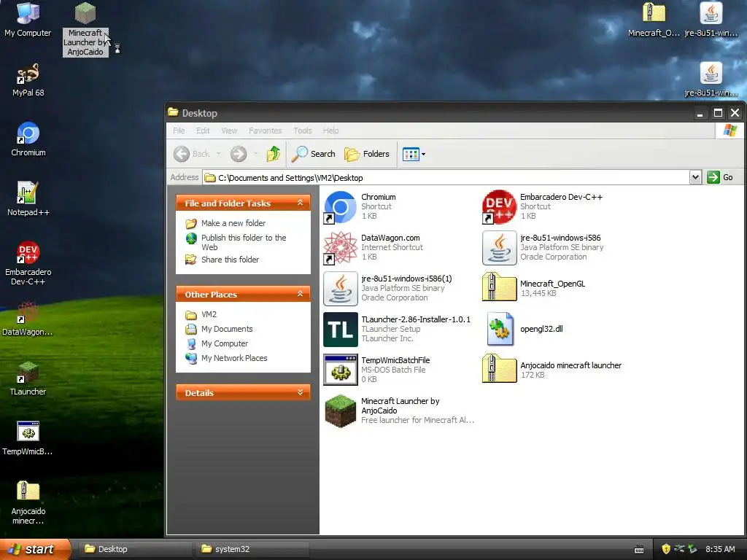This screenshot has width=747, height=560.
Task: Open the Forward button history dropdown
Action: [x=256, y=154]
